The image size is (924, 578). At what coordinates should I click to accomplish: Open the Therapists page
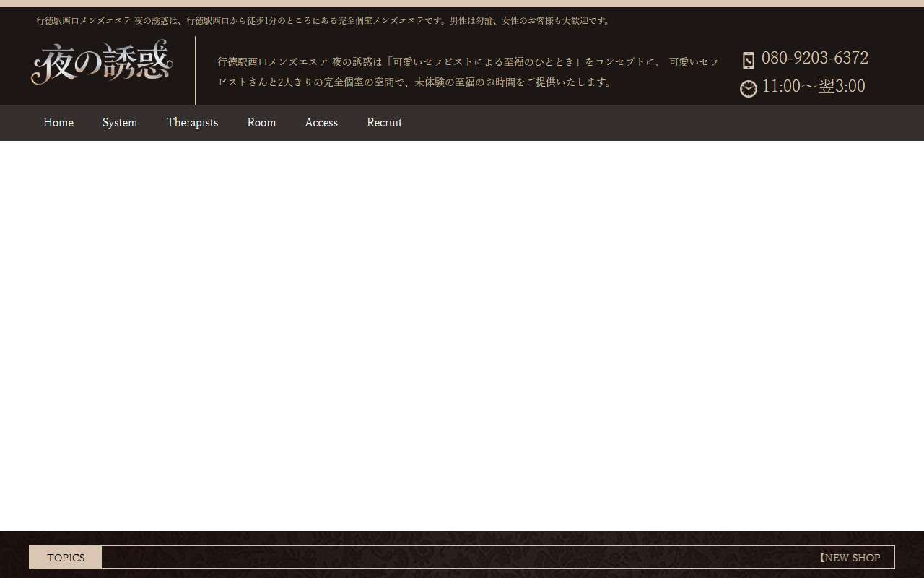coord(192,123)
